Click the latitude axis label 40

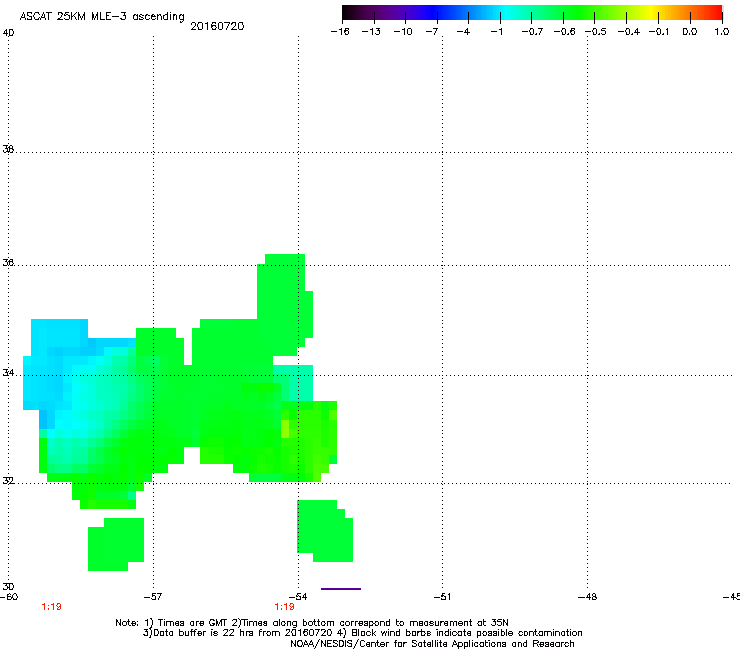[x=8, y=33]
